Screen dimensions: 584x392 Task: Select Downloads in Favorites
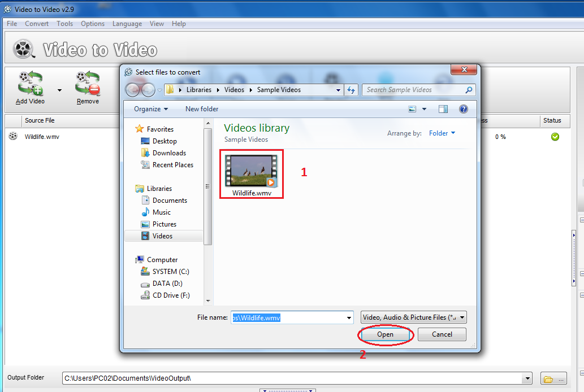169,153
